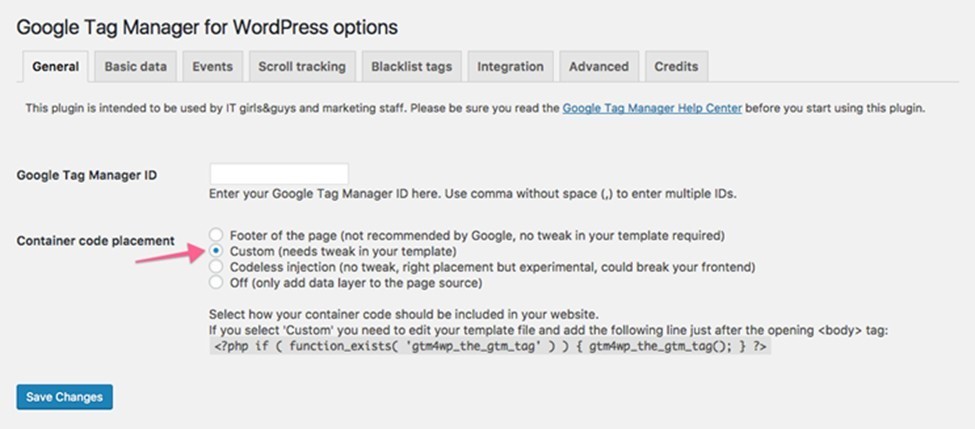Click the page heading Google Tag Manager for WordPress options
975x429 pixels.
click(x=207, y=27)
